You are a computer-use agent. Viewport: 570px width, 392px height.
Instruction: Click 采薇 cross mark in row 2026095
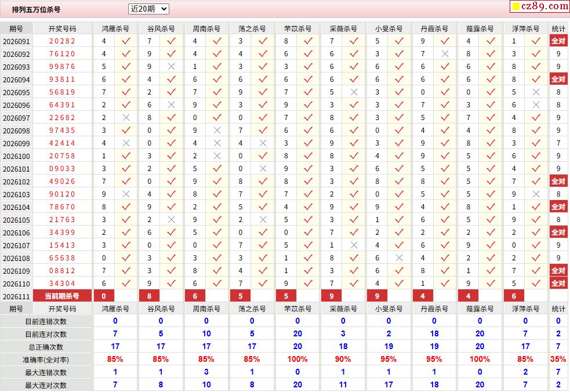point(354,92)
